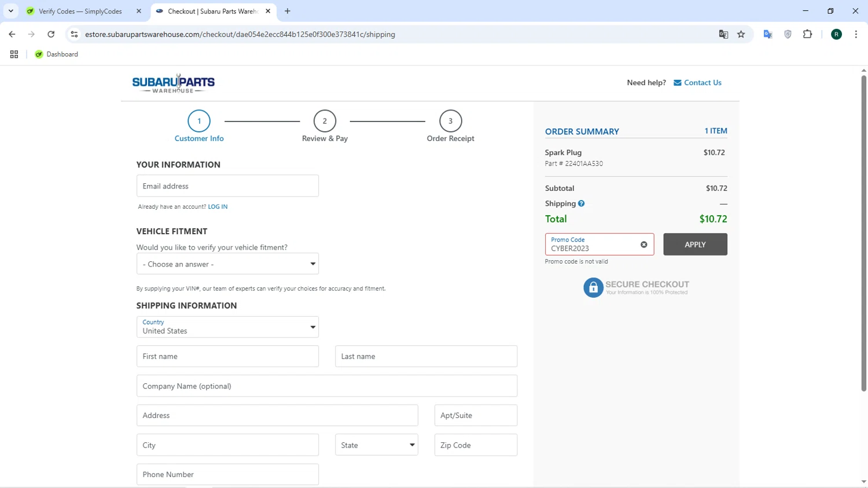Click step 3 Order Receipt circle

450,121
